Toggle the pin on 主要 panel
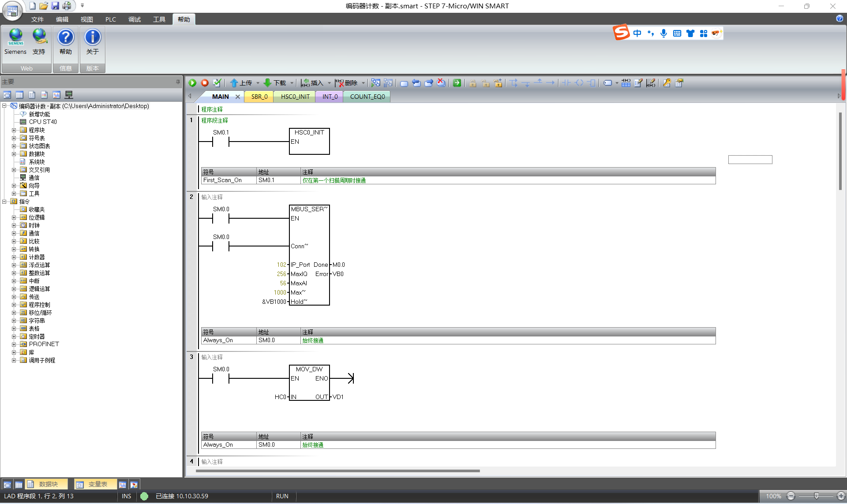 (178, 82)
